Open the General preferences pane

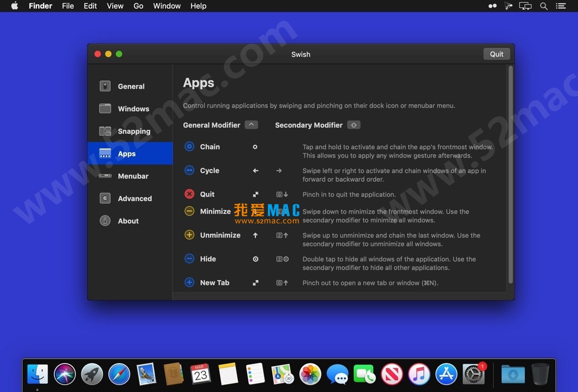(x=130, y=86)
